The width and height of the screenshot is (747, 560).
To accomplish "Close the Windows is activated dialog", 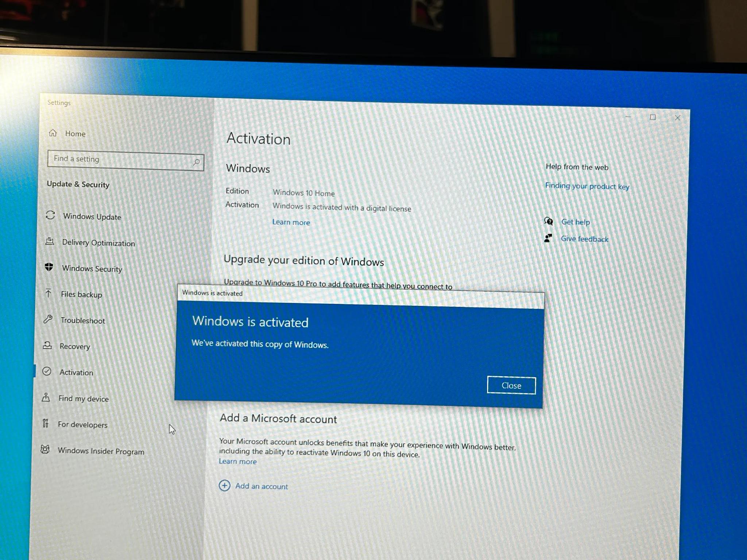I will click(x=511, y=385).
